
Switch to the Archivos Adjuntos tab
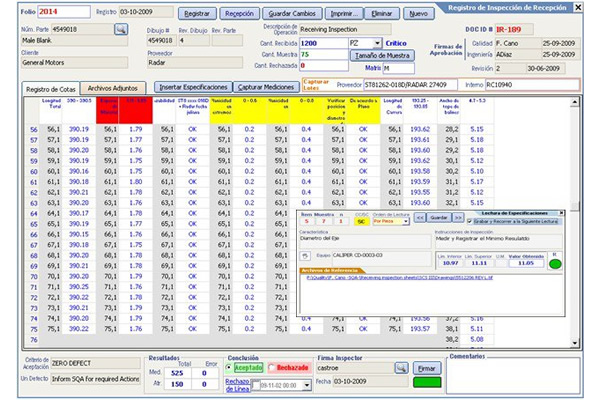pos(111,88)
